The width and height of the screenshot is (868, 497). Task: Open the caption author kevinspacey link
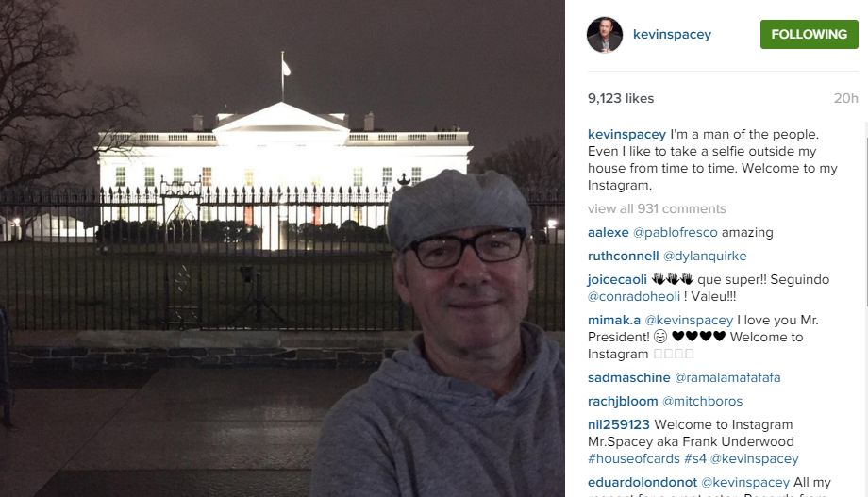[626, 135]
